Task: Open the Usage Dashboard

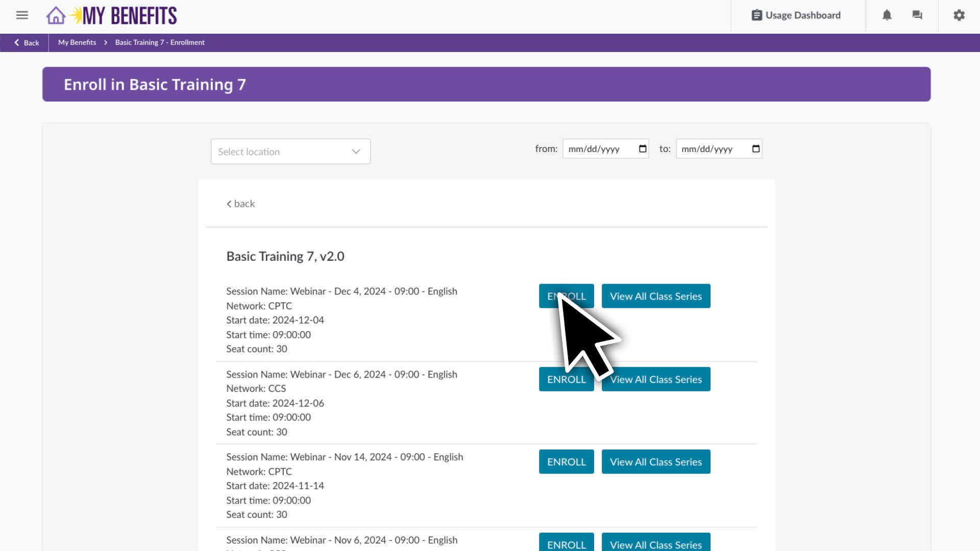Action: coord(796,15)
